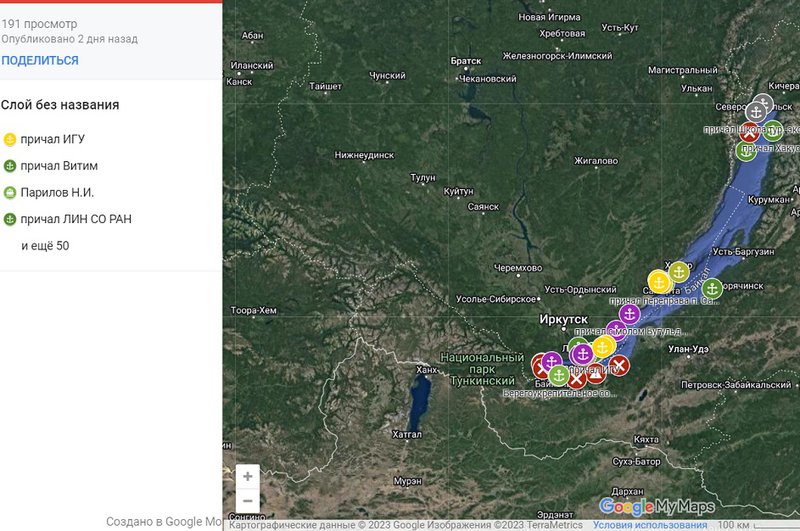The width and height of the screenshot is (800, 531).
Task: Click the Жигалово town label
Action: [596, 161]
